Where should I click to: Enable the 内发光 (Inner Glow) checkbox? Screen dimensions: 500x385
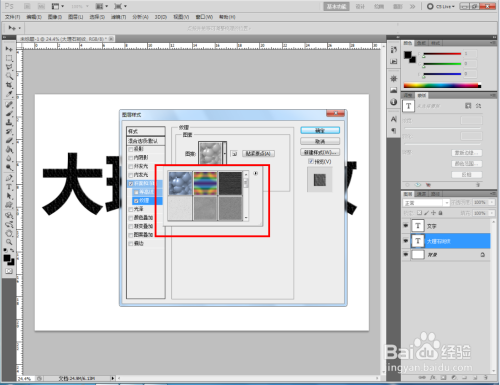pos(131,175)
